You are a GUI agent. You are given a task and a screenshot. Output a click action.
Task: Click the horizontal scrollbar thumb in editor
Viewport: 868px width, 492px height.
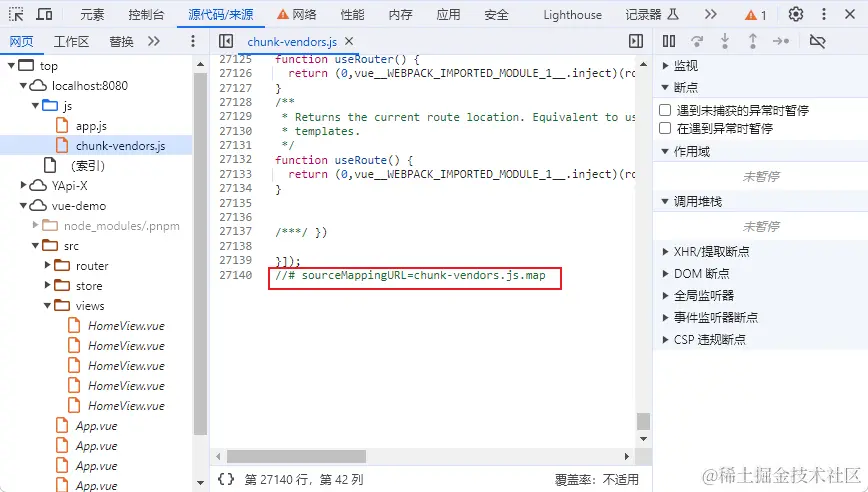pos(296,456)
